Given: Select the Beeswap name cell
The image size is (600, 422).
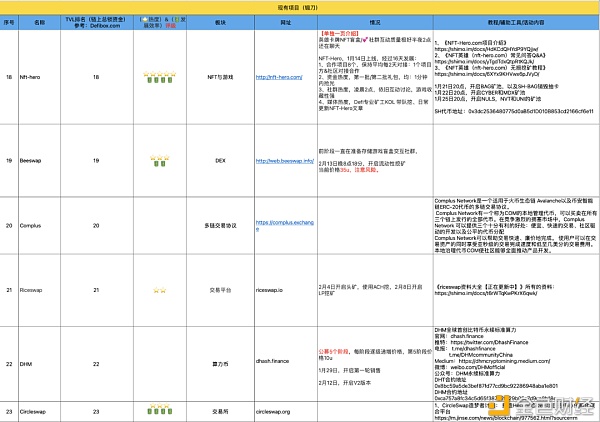Looking at the screenshot, I should point(39,161).
